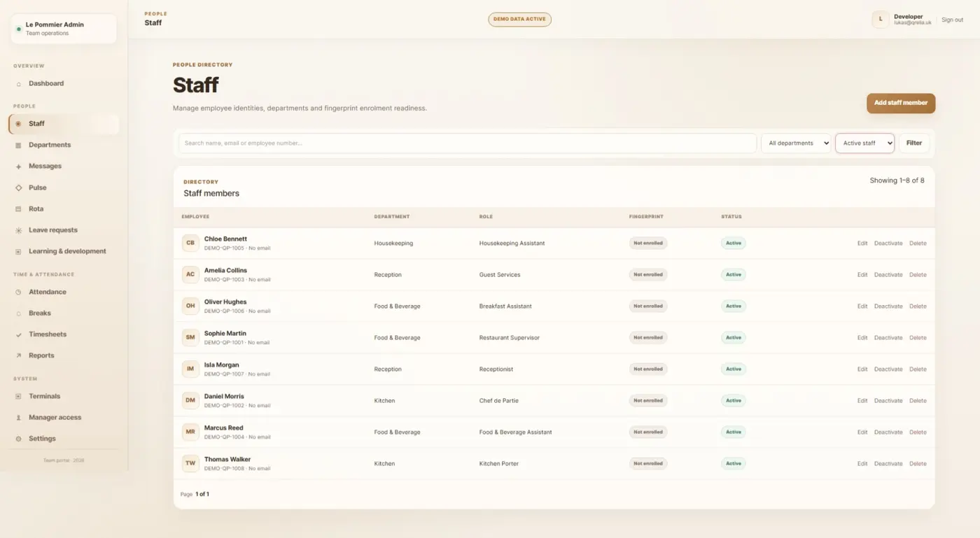Open the Leave requests icon
This screenshot has height=538, width=980.
(18, 230)
